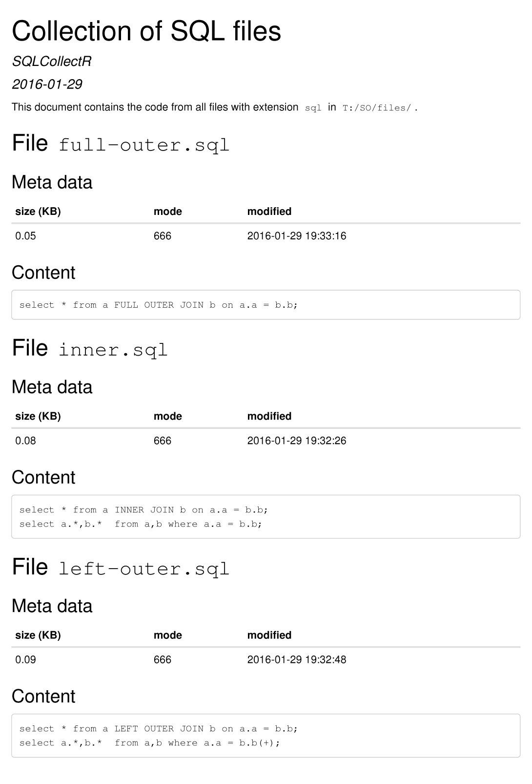Click the code line ending with b.b(+);

click(x=150, y=743)
